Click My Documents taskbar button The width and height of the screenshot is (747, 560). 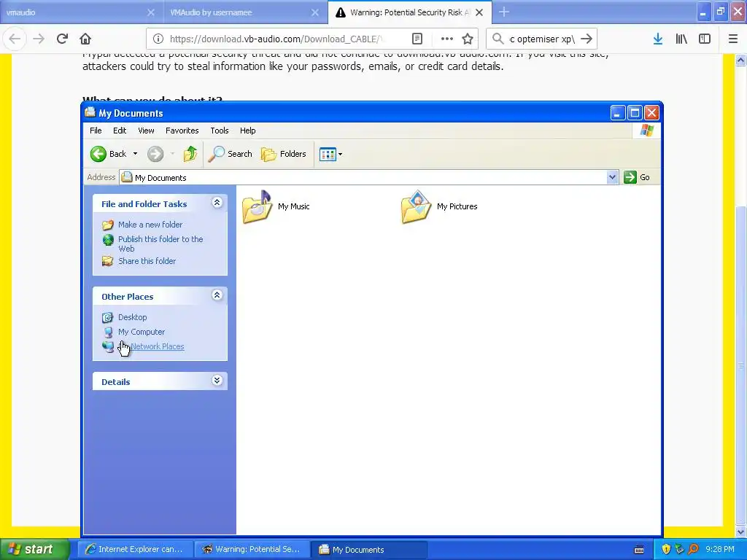tap(369, 550)
